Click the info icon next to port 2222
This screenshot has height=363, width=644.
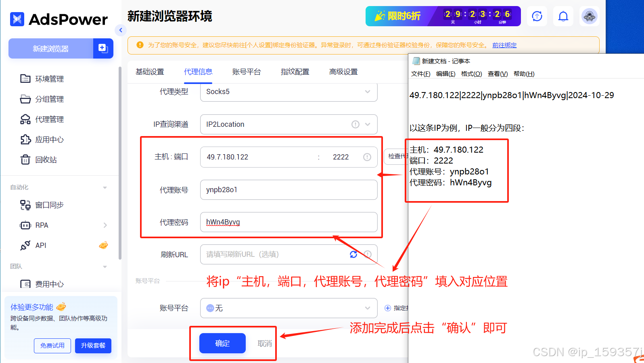tap(367, 157)
